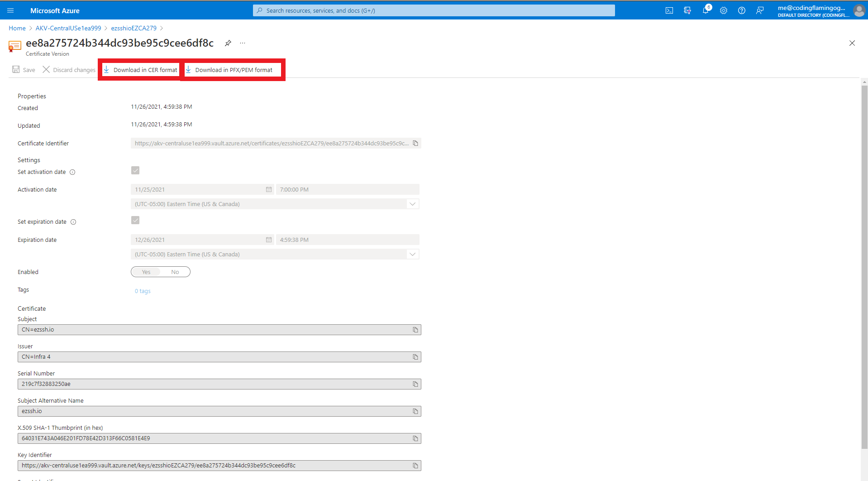The image size is (868, 481).
Task: Open the notifications bell
Action: click(706, 10)
